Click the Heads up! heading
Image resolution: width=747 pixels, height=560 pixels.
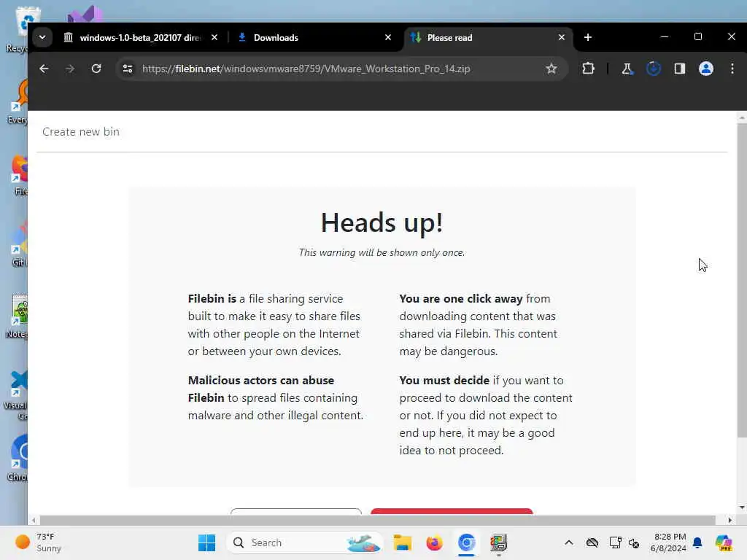coord(382,222)
